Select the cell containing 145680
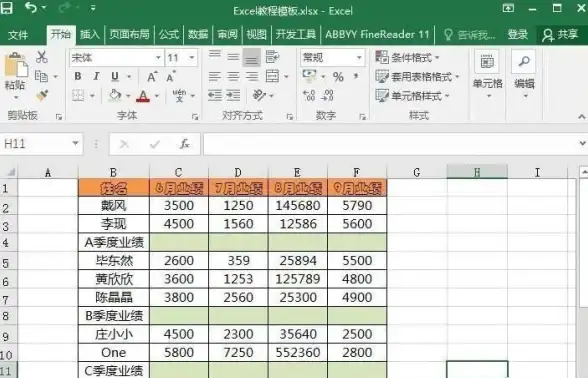The width and height of the screenshot is (588, 378). pyautogui.click(x=298, y=206)
